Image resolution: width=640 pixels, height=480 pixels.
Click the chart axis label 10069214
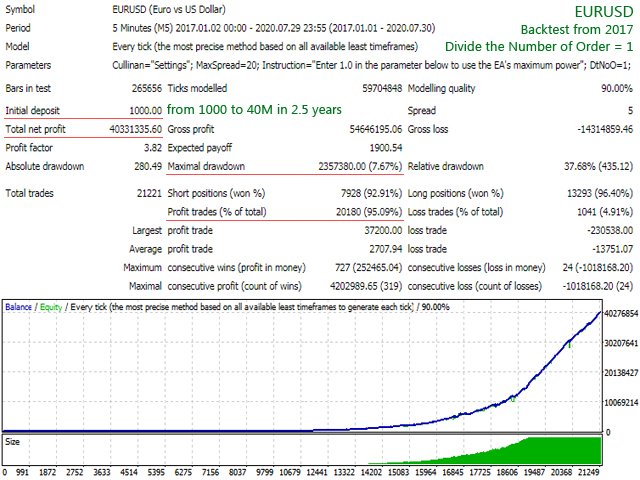click(x=621, y=403)
